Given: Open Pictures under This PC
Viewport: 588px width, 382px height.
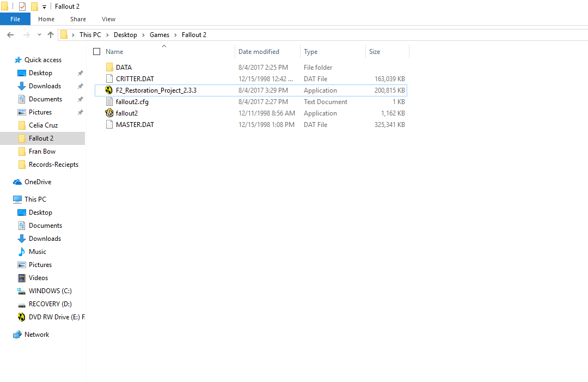Looking at the screenshot, I should 40,265.
